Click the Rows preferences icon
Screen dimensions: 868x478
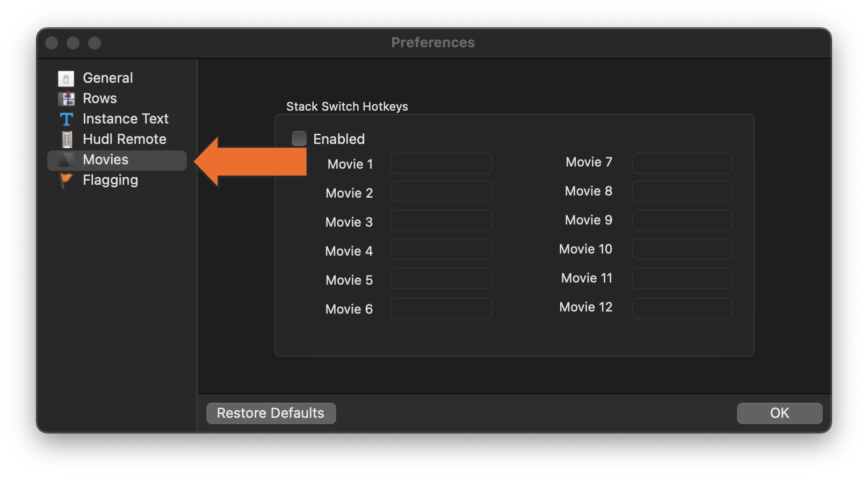66,99
